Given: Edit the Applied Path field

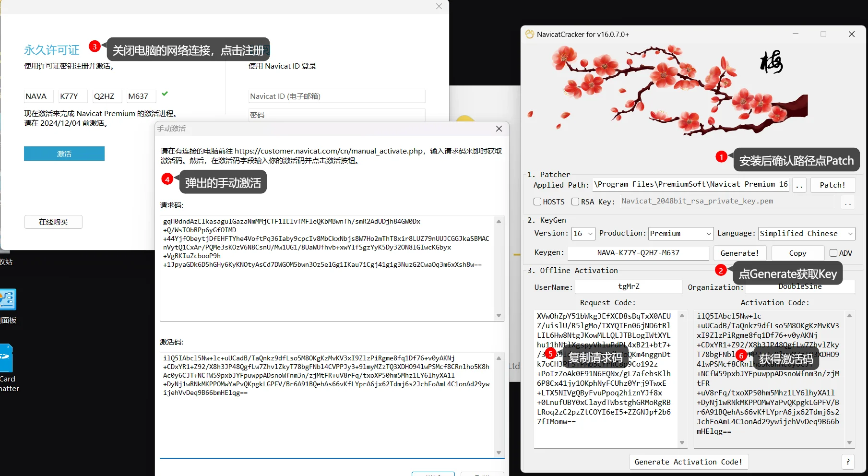Looking at the screenshot, I should [691, 184].
